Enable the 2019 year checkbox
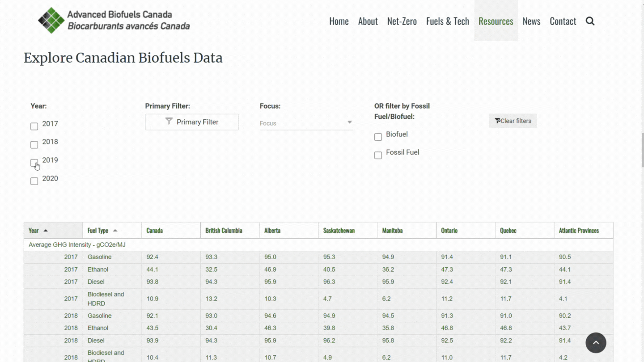 pos(34,163)
